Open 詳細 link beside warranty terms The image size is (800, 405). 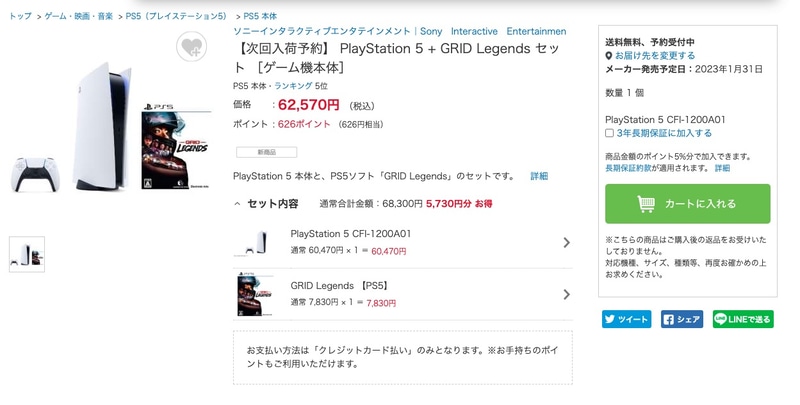pos(722,168)
